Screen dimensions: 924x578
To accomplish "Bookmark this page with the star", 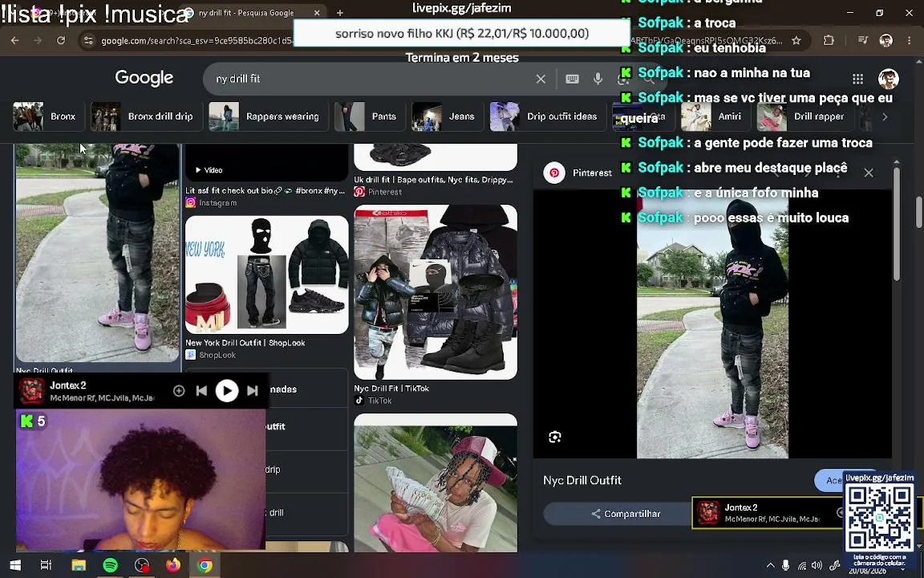I will point(796,41).
